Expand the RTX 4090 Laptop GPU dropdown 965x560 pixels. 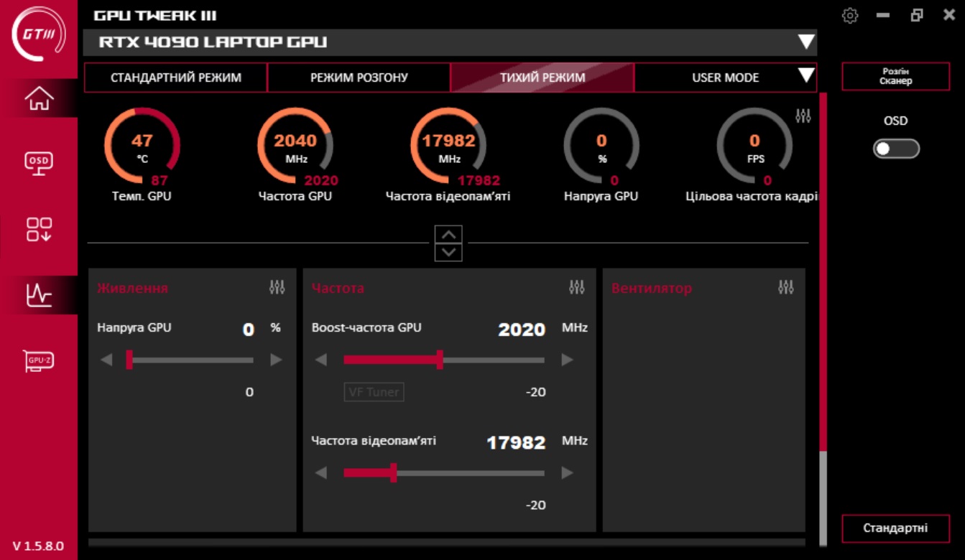[806, 42]
